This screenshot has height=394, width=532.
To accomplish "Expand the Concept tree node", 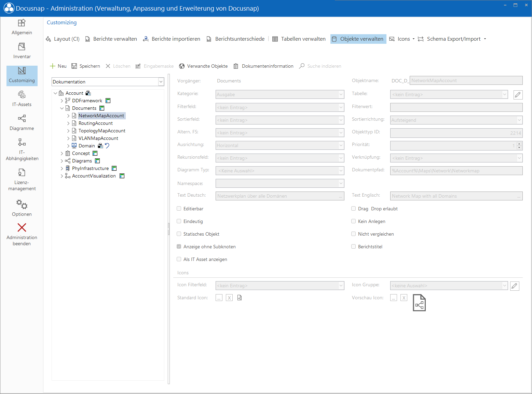I will (x=62, y=153).
